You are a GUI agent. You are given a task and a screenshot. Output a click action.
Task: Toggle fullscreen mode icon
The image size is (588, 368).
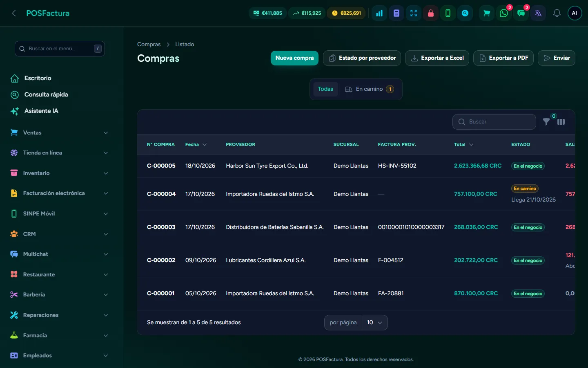click(x=414, y=13)
